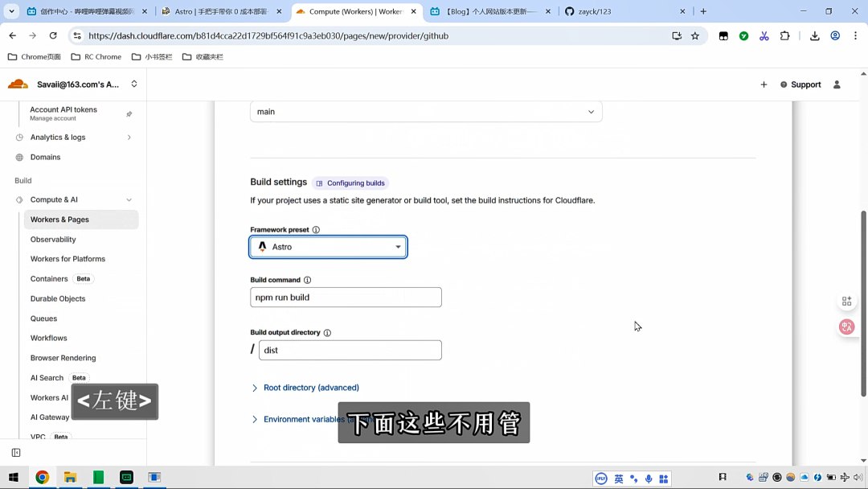Click the Support button in header

pyautogui.click(x=800, y=84)
